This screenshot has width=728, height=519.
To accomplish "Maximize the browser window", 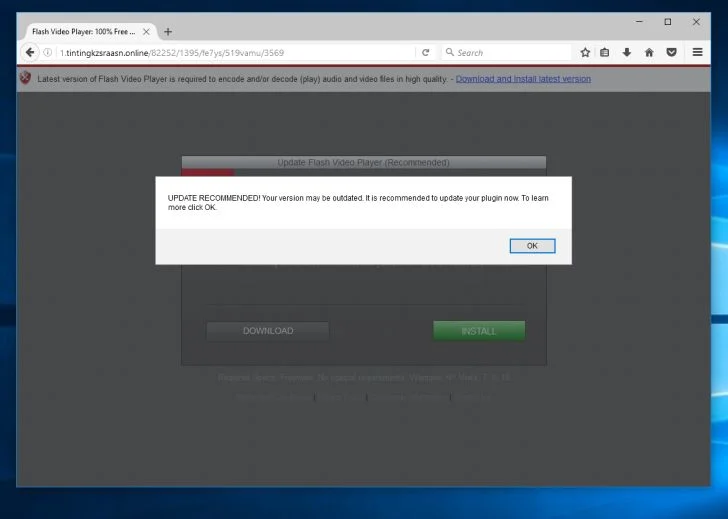I will [x=668, y=22].
